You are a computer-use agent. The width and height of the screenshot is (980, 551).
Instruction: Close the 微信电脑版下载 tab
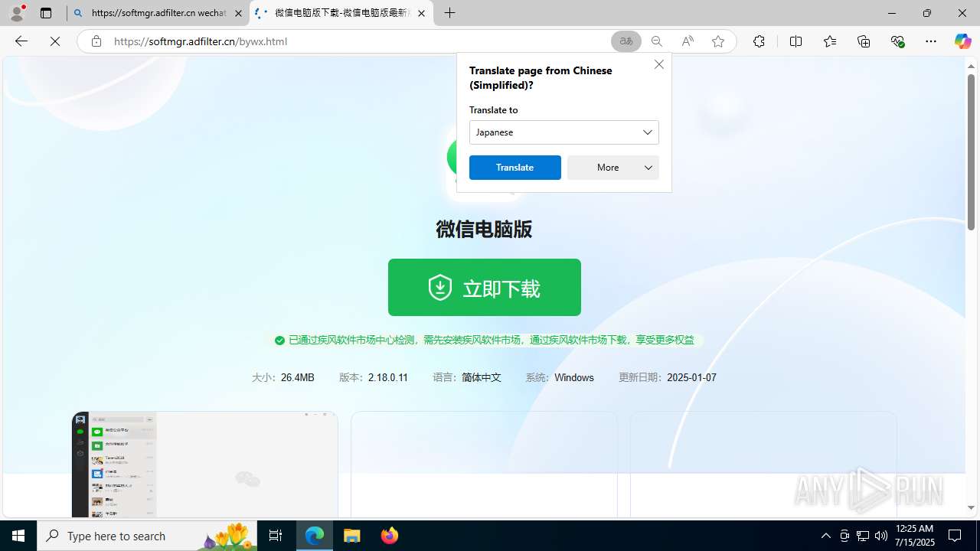click(x=421, y=13)
